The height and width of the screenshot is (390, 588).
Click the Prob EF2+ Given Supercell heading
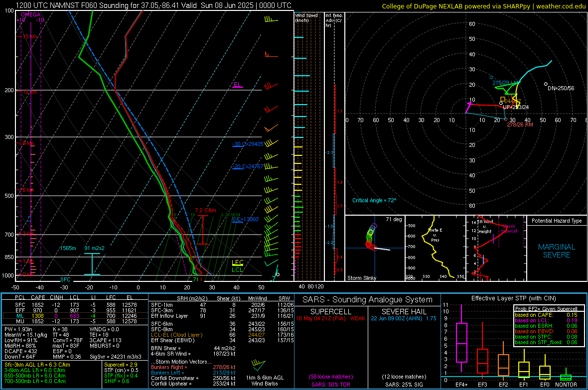(546, 309)
